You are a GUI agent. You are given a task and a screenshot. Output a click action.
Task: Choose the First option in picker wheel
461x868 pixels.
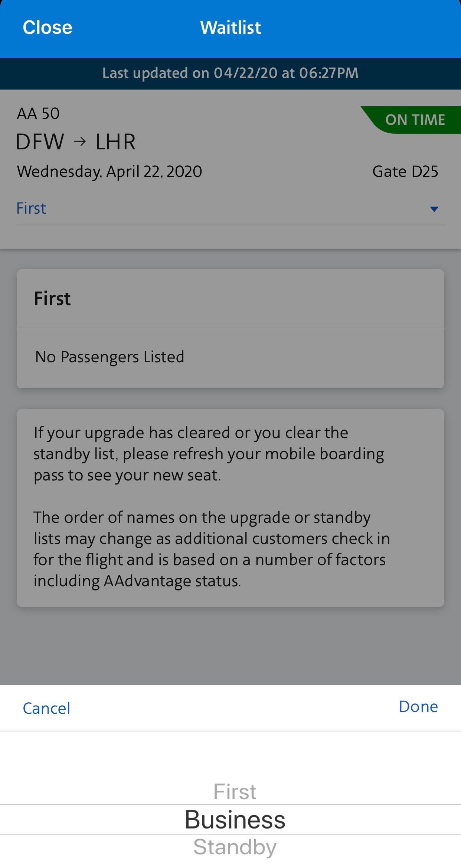pyautogui.click(x=235, y=791)
